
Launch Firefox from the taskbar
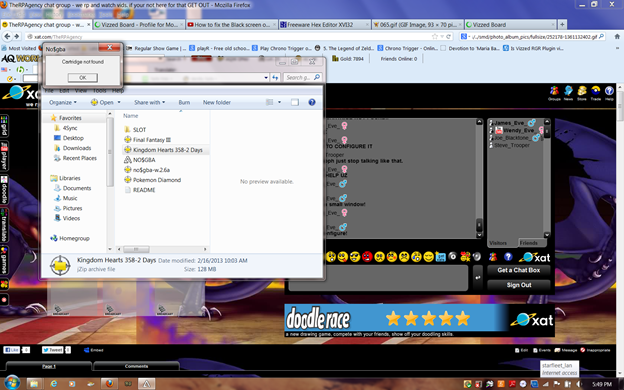(108, 384)
